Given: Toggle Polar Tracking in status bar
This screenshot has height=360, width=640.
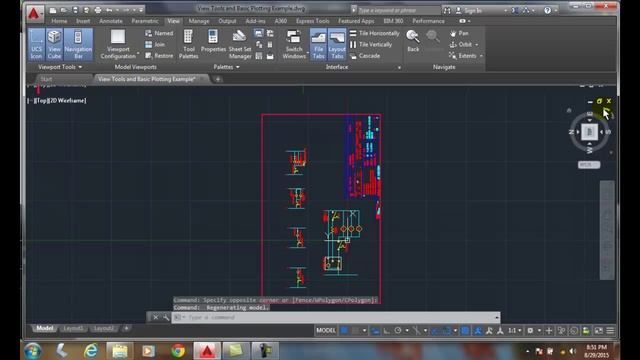Looking at the screenshot, I should tap(398, 331).
